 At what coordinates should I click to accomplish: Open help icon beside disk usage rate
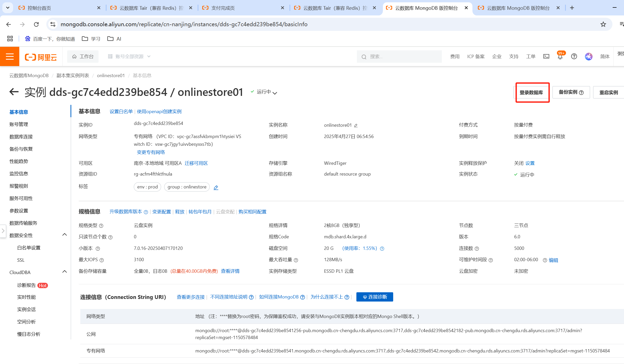coord(382,249)
